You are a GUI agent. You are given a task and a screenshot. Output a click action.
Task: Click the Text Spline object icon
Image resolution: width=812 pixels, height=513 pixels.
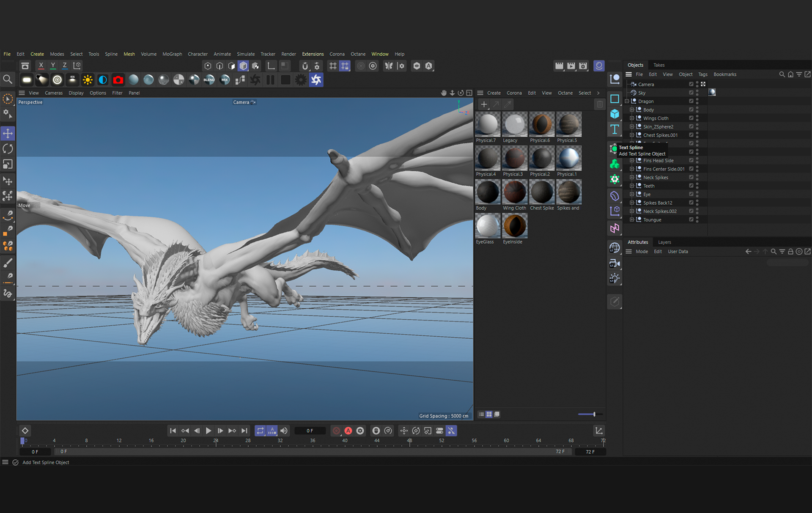(x=614, y=129)
